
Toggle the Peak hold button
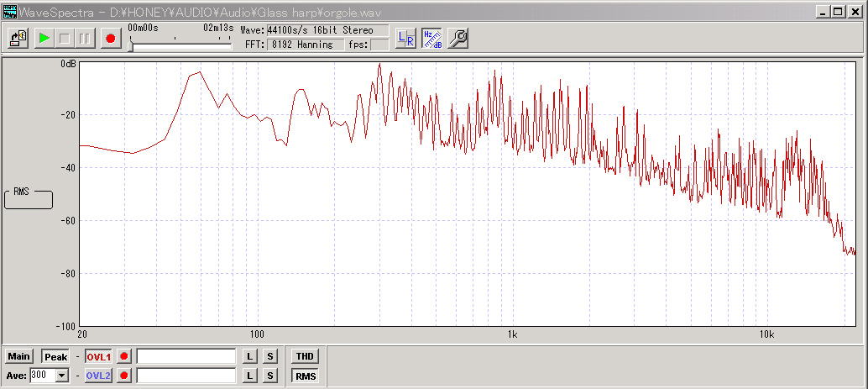point(56,357)
